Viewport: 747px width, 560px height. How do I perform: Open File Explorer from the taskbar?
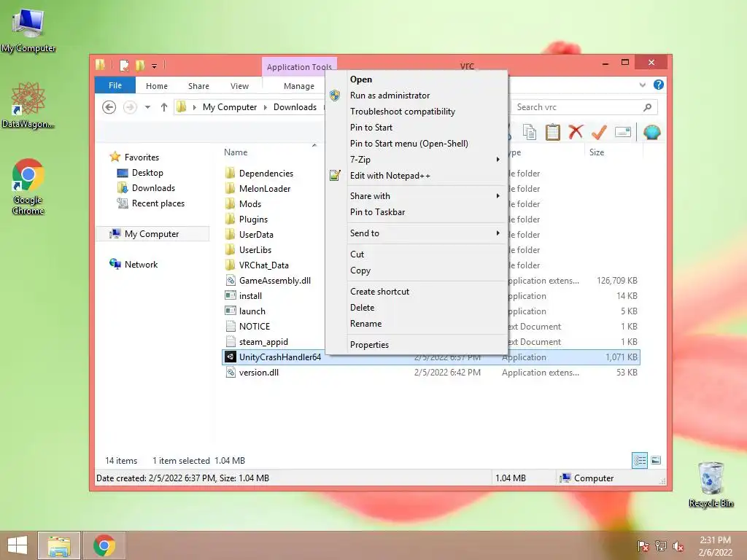[x=59, y=545]
